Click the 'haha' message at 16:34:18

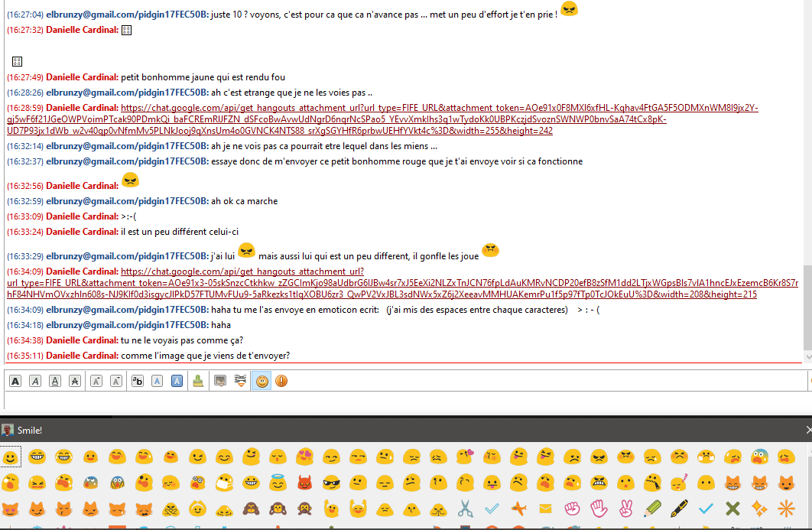tap(221, 325)
